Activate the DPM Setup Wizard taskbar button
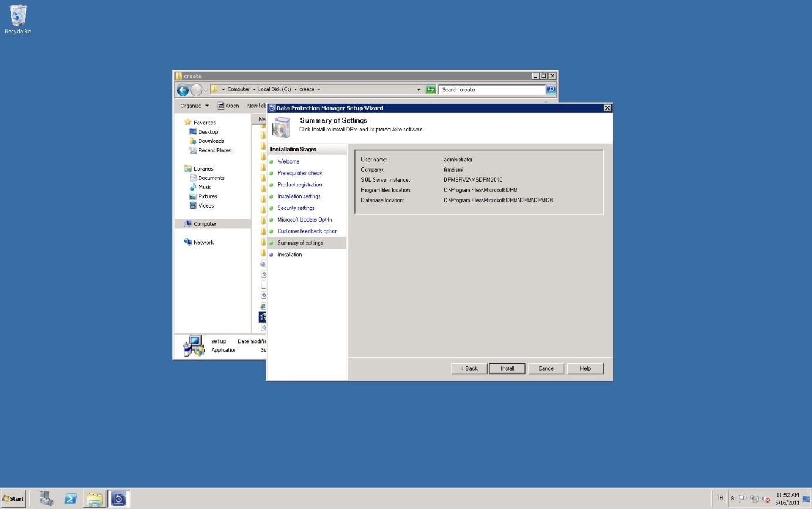 click(119, 498)
